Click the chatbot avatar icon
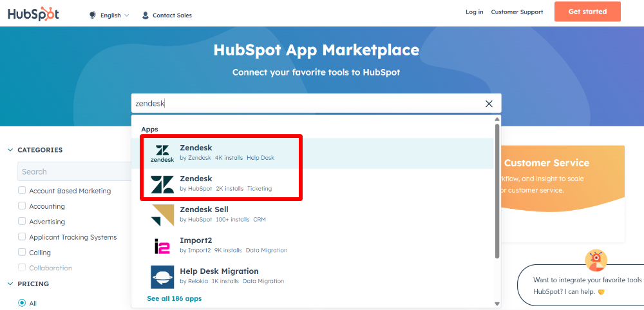Image resolution: width=644 pixels, height=310 pixels. point(596,260)
